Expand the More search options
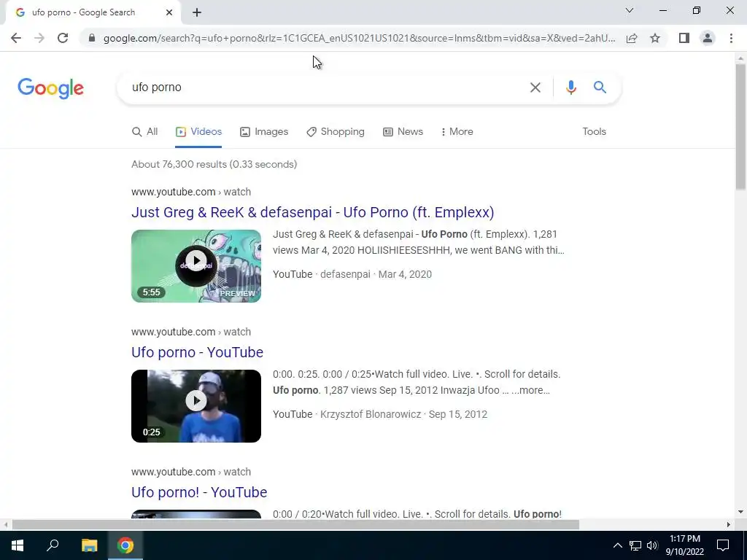 (x=457, y=132)
